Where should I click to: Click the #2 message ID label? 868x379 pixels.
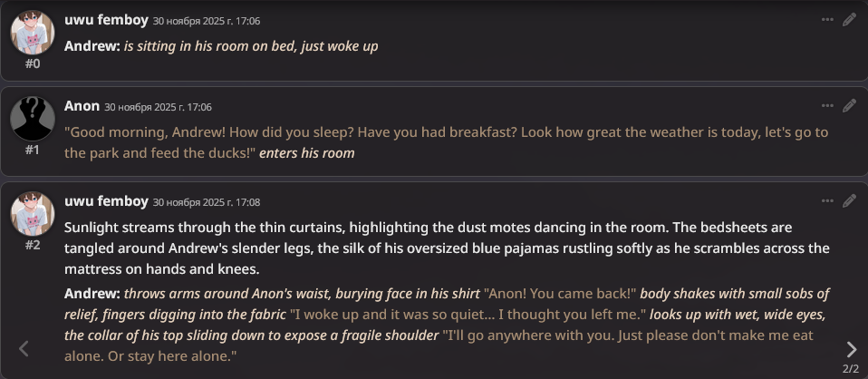(33, 245)
